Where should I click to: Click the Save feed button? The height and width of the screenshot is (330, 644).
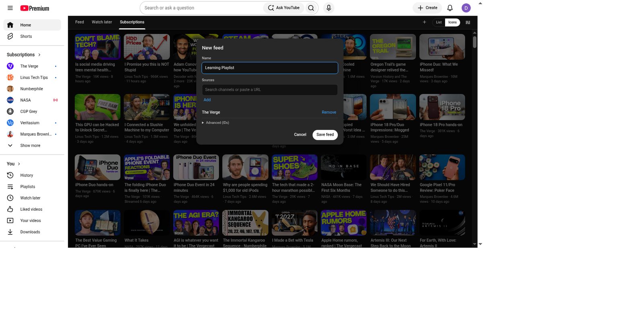coord(325,135)
